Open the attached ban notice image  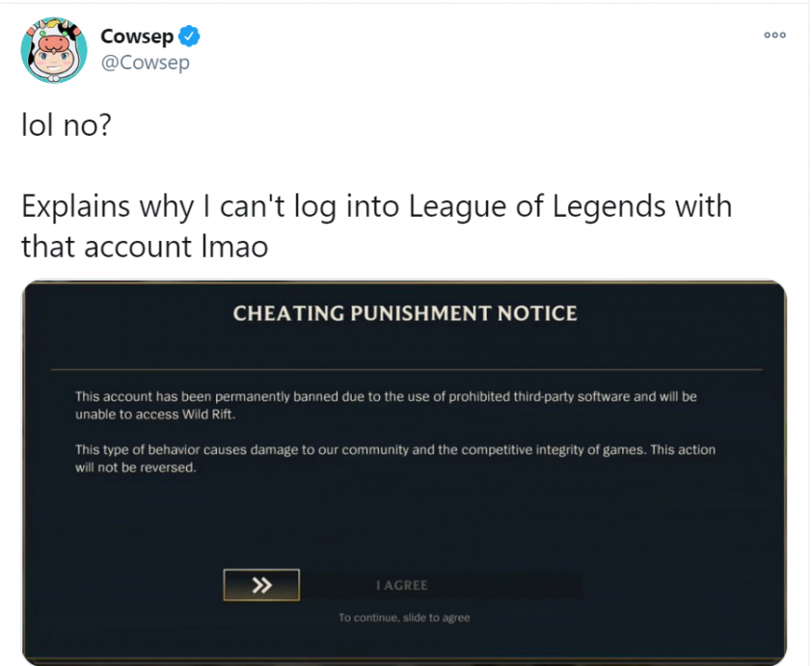coord(404,472)
